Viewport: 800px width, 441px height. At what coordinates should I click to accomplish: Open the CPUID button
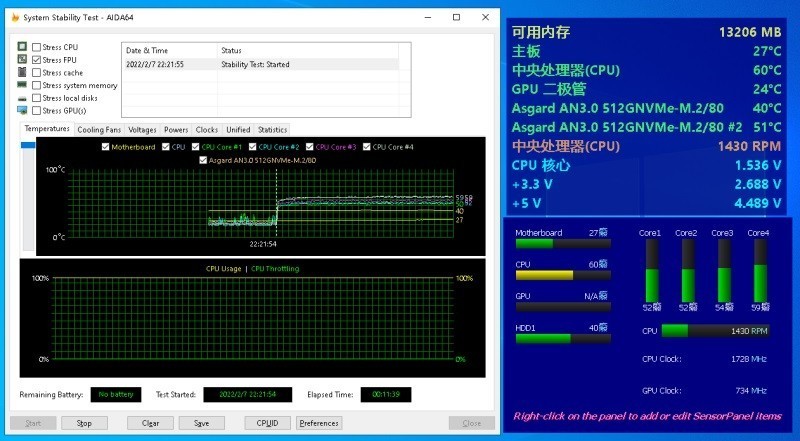[267, 423]
